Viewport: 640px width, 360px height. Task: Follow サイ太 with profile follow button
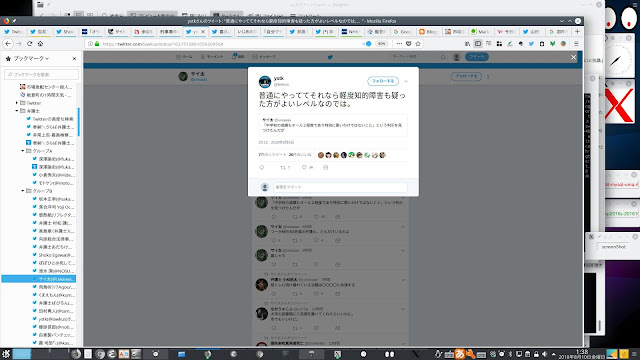point(466,76)
